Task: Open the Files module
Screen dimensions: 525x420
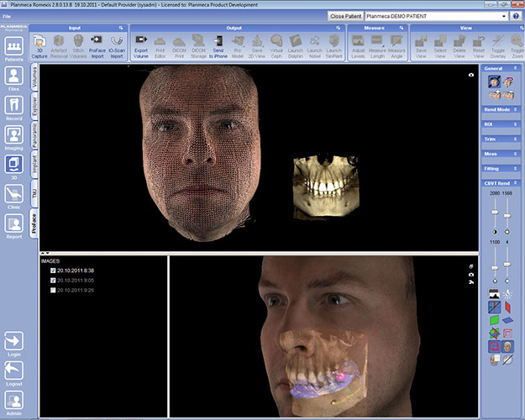Action: (13, 76)
